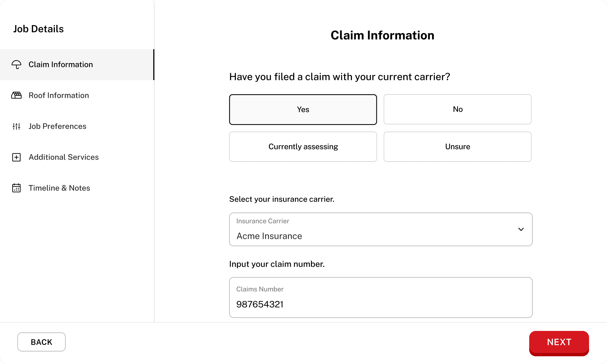Select Claim Information in sidebar

click(x=61, y=65)
